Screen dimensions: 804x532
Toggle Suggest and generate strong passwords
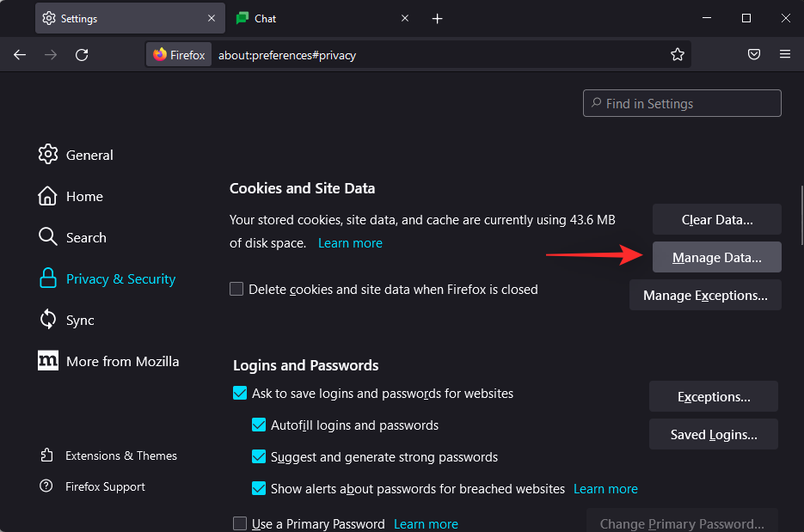tap(259, 457)
